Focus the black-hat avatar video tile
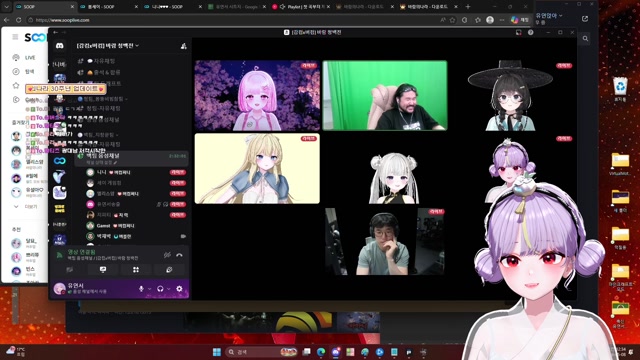640x360 pixels. click(x=510, y=96)
